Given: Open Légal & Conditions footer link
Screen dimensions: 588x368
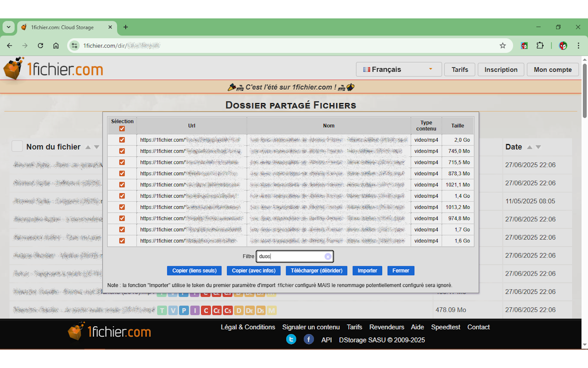Looking at the screenshot, I should click(248, 327).
